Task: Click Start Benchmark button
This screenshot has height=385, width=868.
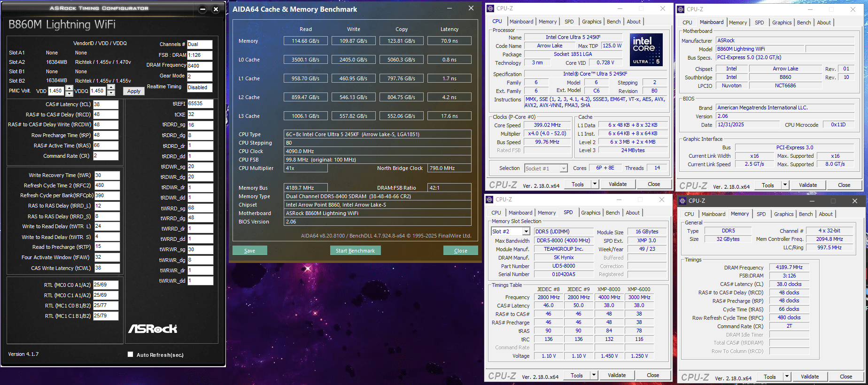Action: click(x=355, y=251)
